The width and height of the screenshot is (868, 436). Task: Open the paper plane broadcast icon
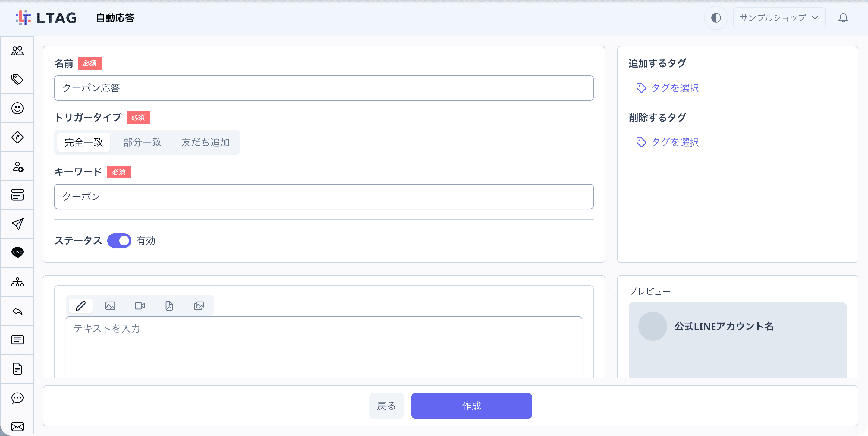tap(17, 224)
